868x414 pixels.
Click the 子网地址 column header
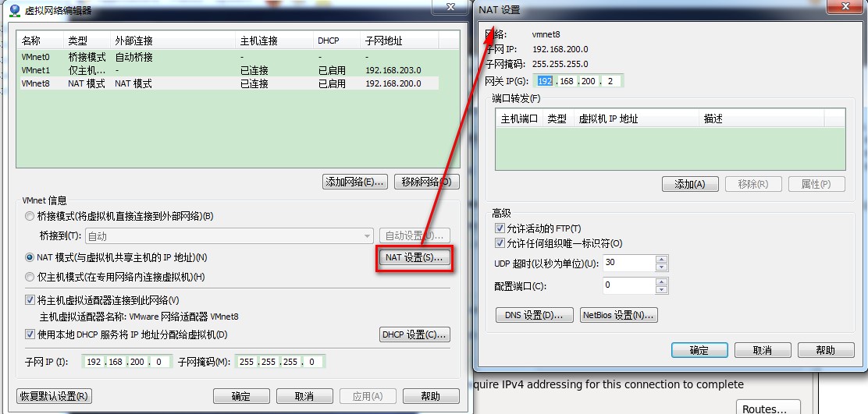pyautogui.click(x=400, y=41)
